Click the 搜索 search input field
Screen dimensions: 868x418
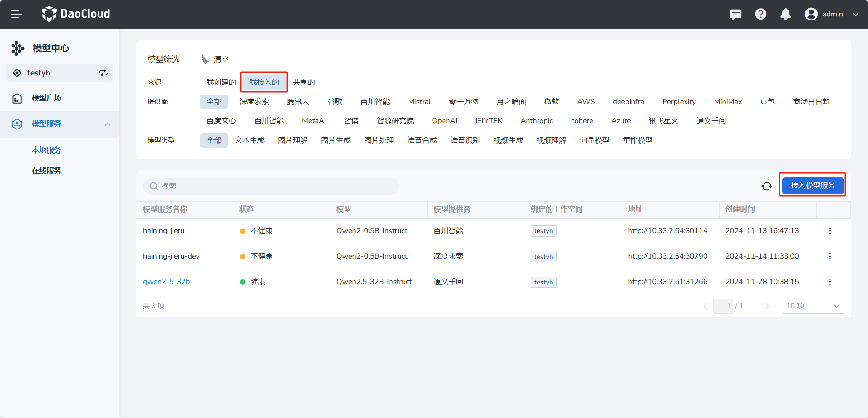click(x=271, y=186)
